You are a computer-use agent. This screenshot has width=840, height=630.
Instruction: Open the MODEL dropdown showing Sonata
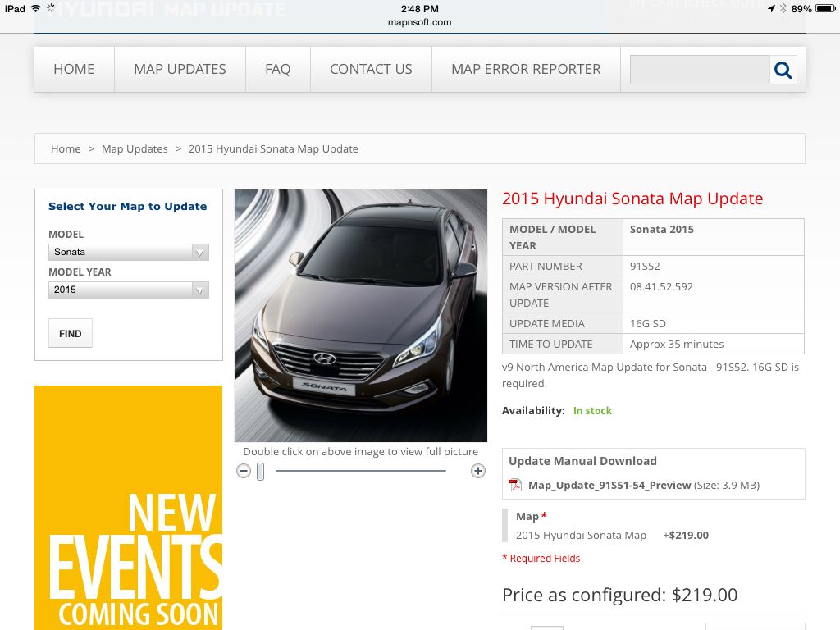pyautogui.click(x=129, y=252)
